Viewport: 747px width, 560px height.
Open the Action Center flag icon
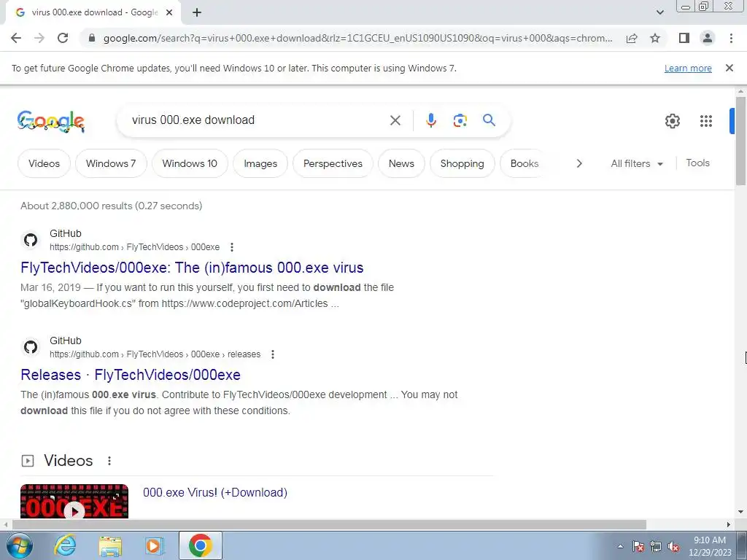[638, 547]
